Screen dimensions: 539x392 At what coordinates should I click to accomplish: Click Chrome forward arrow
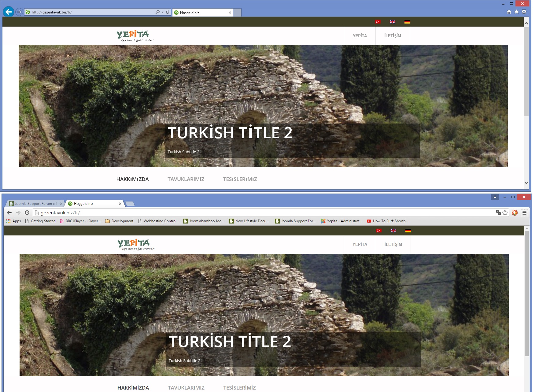(18, 213)
